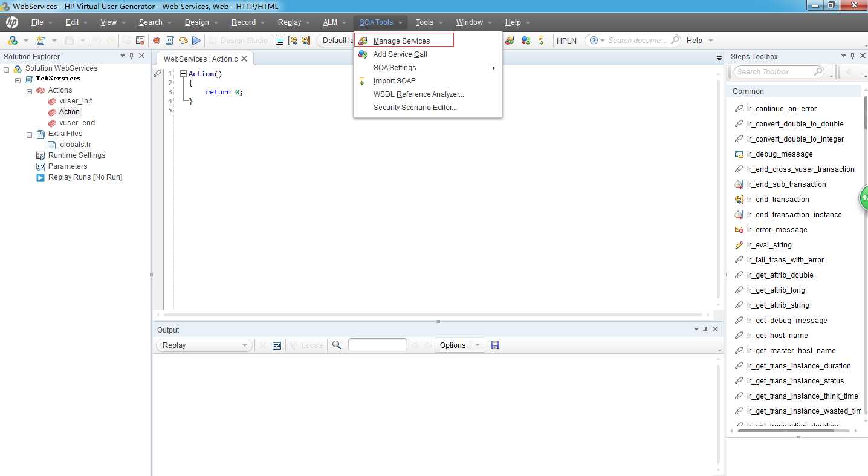868x476 pixels.
Task: Select vuser_end in Solution Explorer
Action: 77,123
